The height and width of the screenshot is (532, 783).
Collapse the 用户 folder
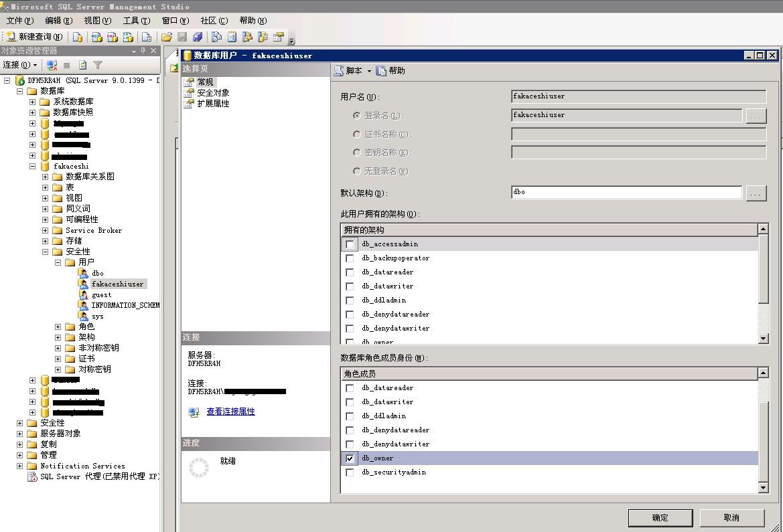tap(58, 262)
